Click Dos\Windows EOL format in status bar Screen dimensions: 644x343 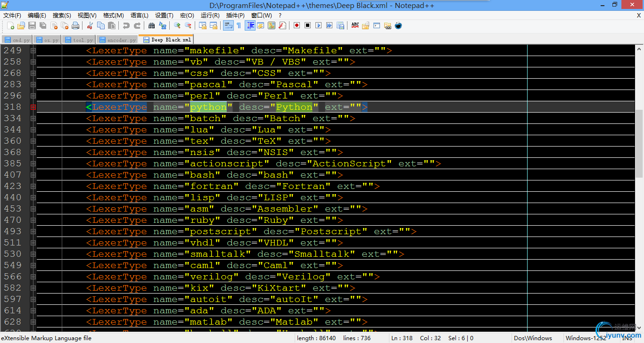[x=533, y=338]
